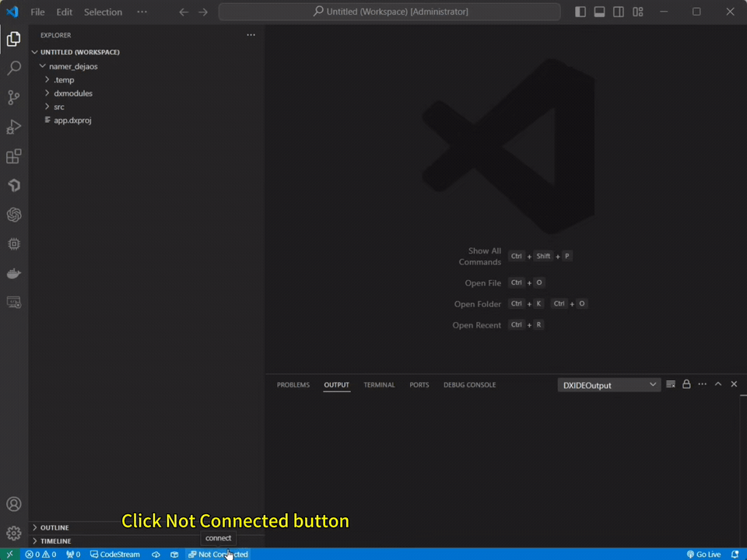Viewport: 747px width, 560px height.
Task: Click the deployment arrow icon in activity bar
Action: pyautogui.click(x=14, y=185)
